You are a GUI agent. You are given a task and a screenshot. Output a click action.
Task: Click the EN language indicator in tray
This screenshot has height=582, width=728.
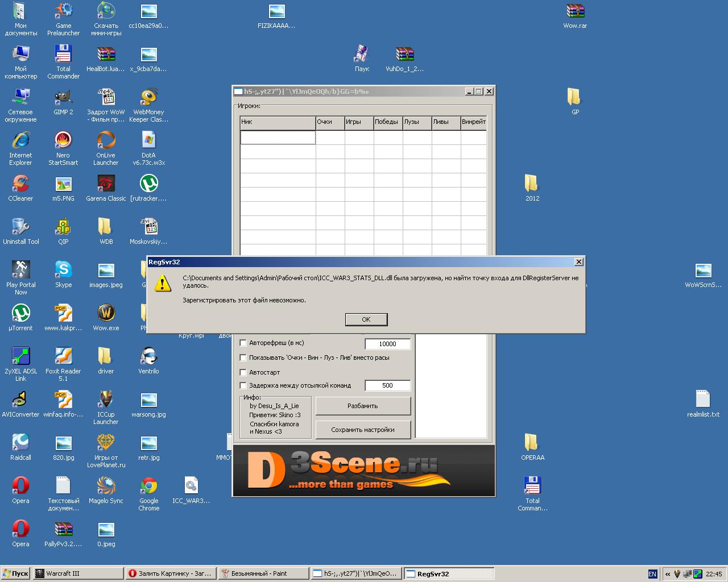point(652,574)
